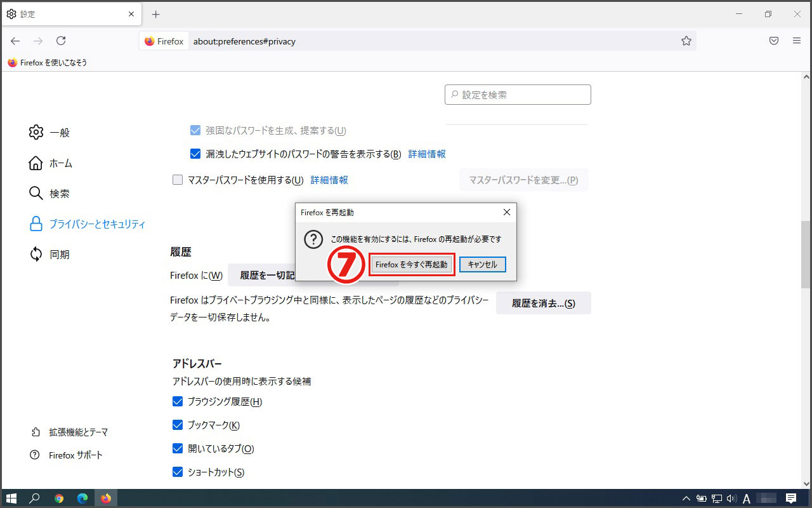
Task: Bookmark this page with the star icon
Action: pyautogui.click(x=686, y=41)
